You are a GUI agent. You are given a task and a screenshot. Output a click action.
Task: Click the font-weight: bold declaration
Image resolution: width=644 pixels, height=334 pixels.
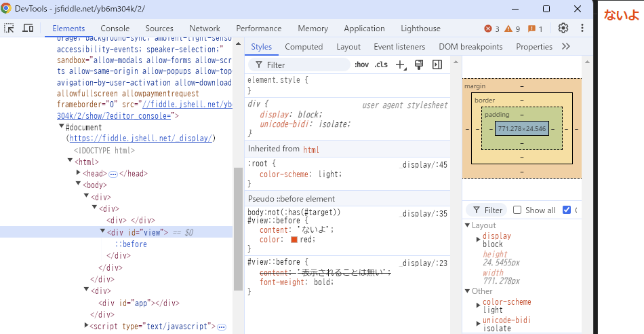point(297,282)
